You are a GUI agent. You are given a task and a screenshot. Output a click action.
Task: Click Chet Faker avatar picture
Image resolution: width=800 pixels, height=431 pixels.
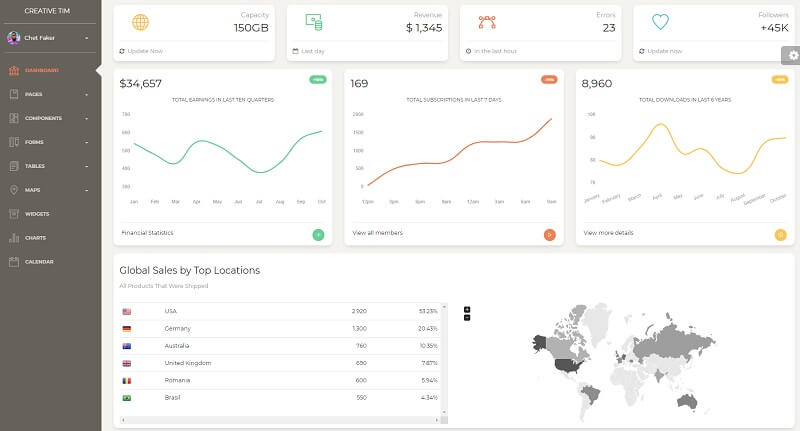point(14,38)
